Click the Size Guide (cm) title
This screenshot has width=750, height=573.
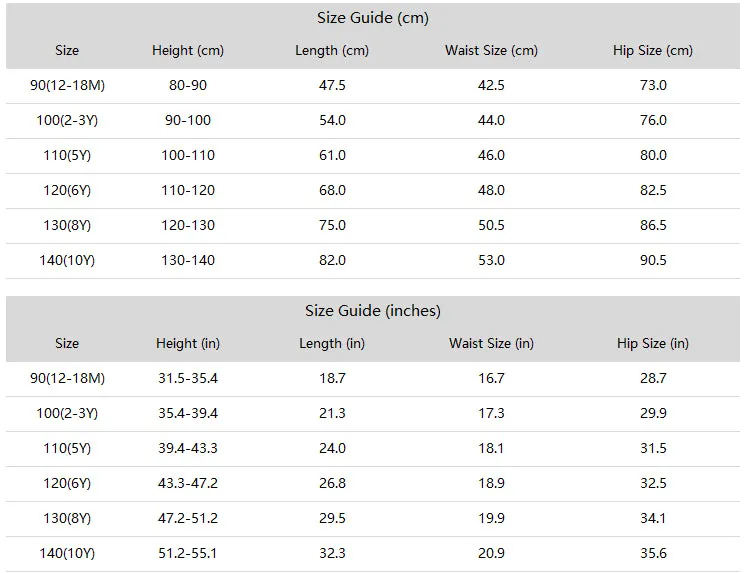pyautogui.click(x=373, y=18)
